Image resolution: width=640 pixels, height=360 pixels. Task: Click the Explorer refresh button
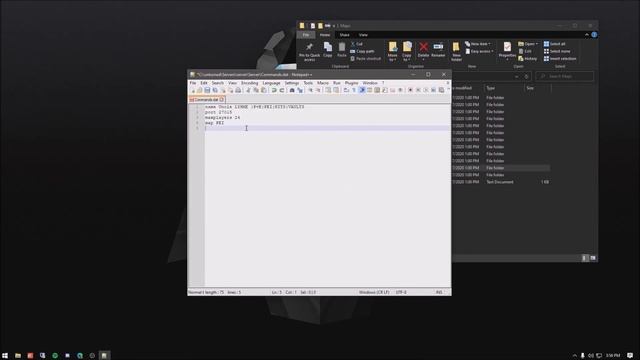(x=527, y=76)
